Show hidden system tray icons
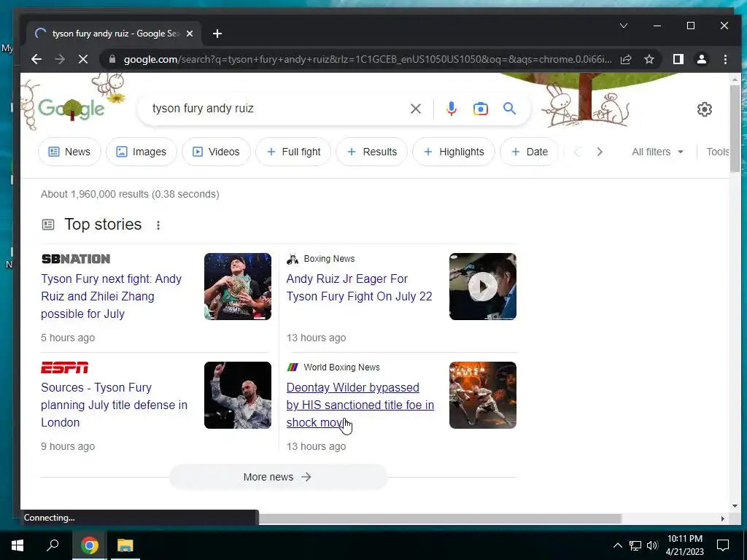Screen dimensions: 747x560 point(617,545)
